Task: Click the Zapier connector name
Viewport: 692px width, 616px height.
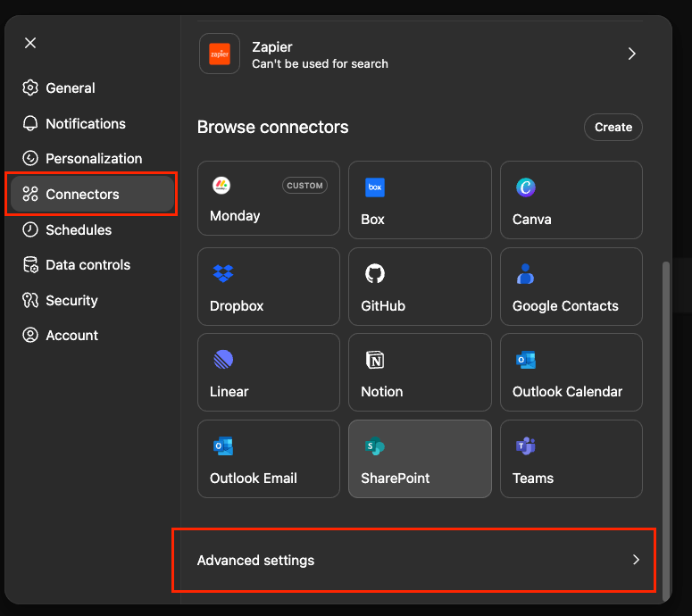Action: [271, 46]
